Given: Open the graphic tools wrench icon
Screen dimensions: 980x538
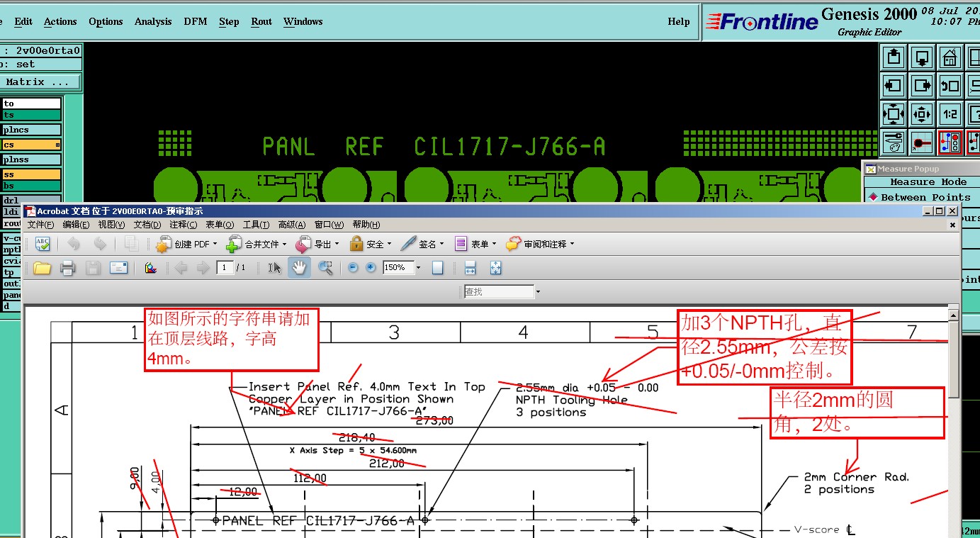Looking at the screenshot, I should (x=894, y=142).
